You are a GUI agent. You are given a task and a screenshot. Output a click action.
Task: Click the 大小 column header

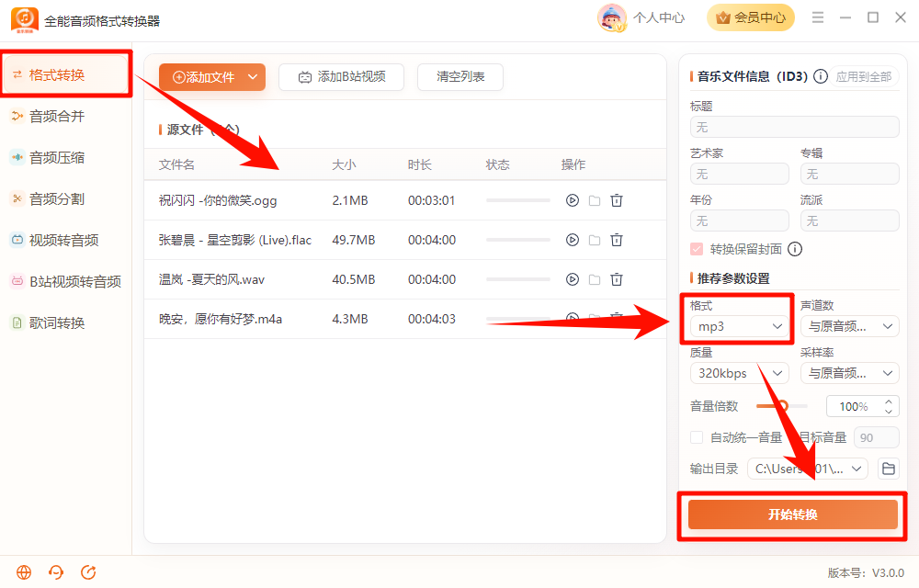pos(344,164)
